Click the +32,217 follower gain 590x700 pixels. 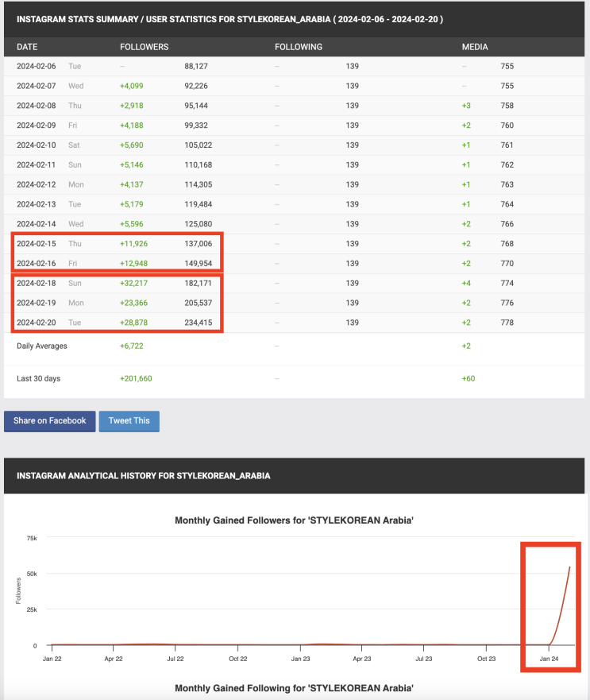tap(134, 283)
